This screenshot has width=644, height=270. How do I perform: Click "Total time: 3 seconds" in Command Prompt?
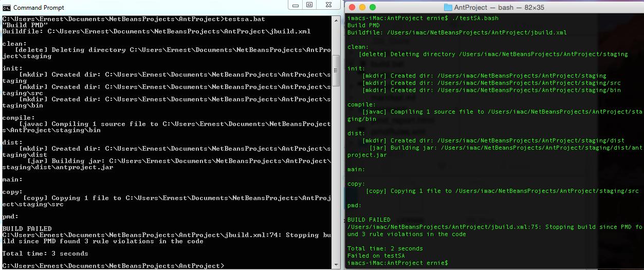pyautogui.click(x=45, y=254)
